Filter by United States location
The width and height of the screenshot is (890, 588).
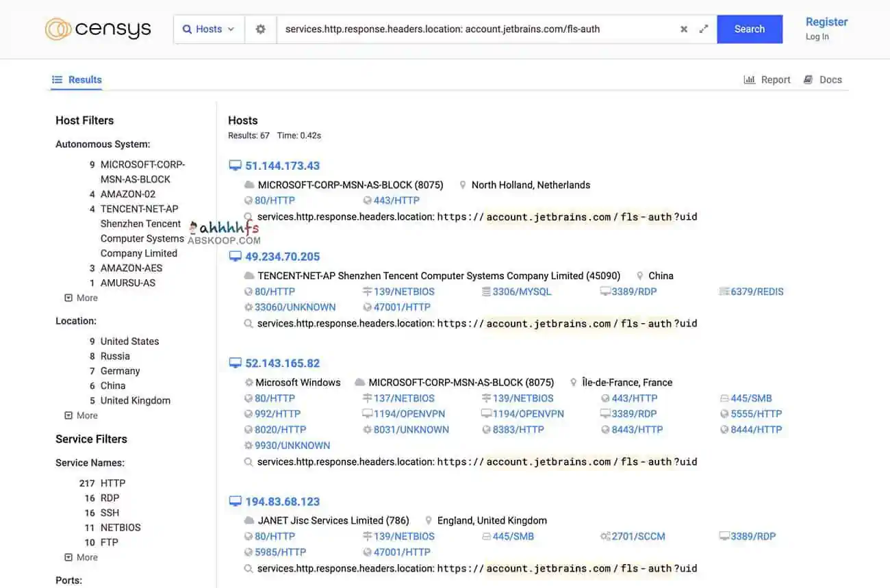(x=129, y=341)
